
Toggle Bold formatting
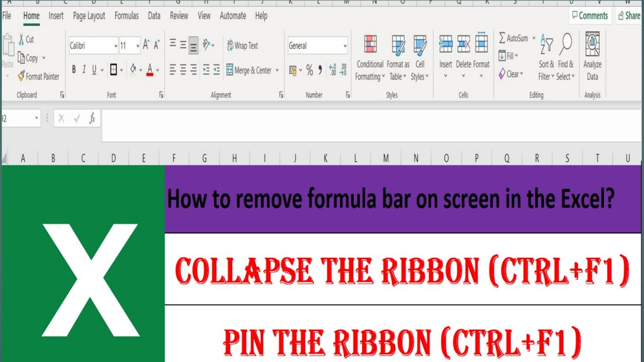tap(74, 70)
